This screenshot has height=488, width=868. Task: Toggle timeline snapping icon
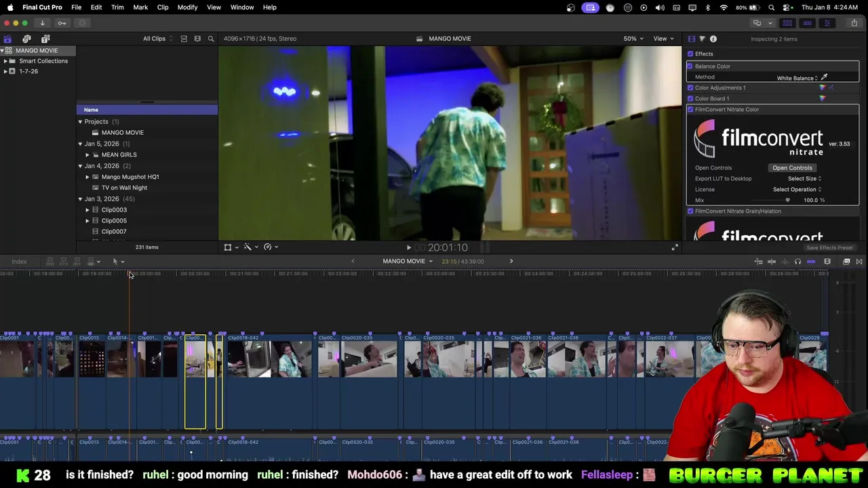[811, 262]
